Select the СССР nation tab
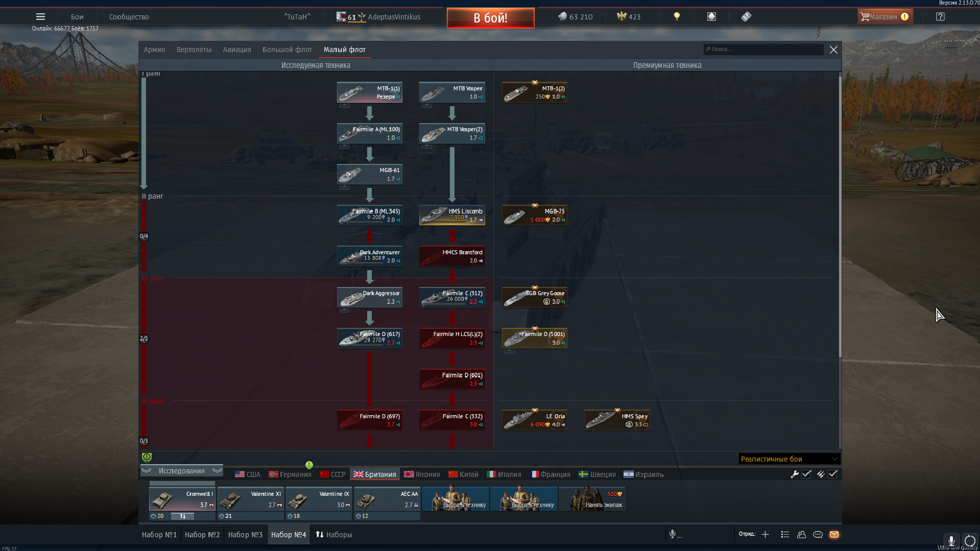Screen dimensions: 980x551 point(332,474)
